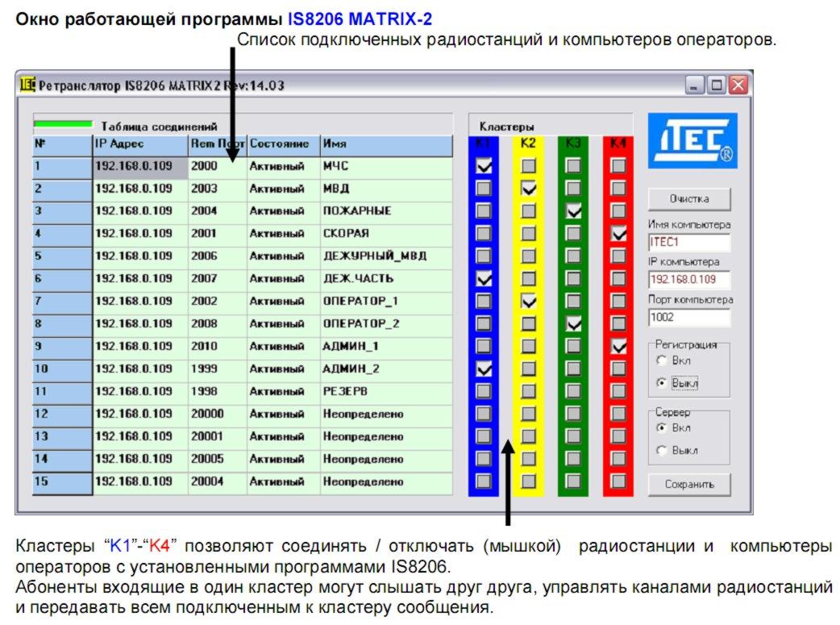Toggle K4 checkbox for СКОРАЯ row

[618, 234]
